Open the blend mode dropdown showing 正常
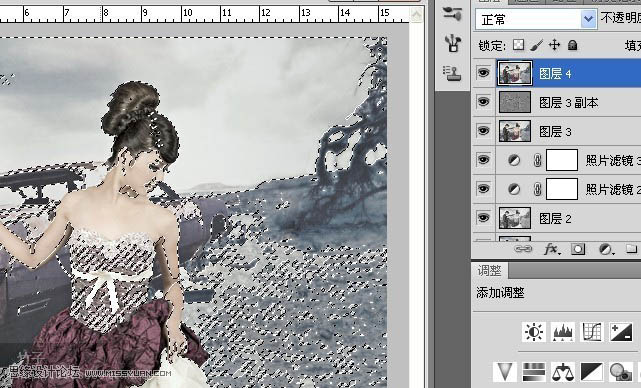This screenshot has height=388, width=641. (536, 19)
